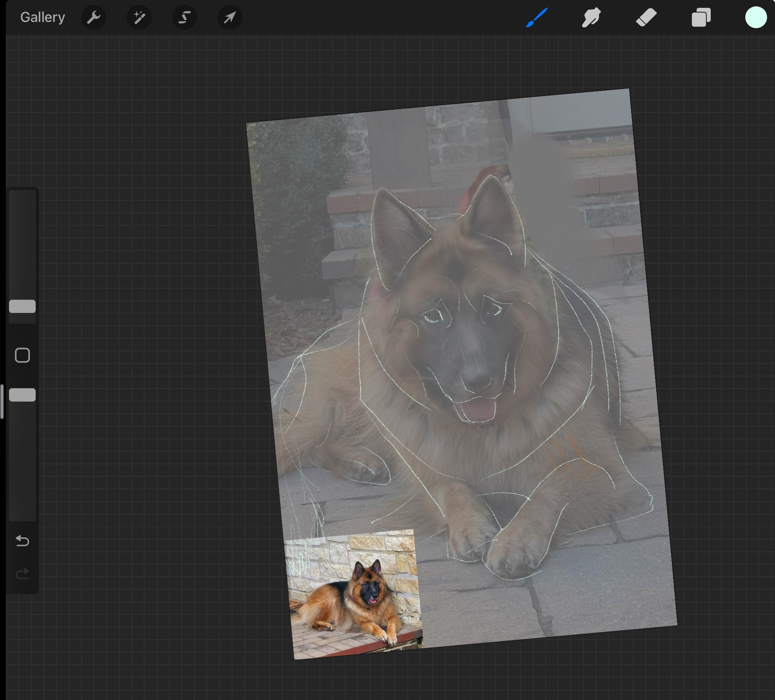The image size is (775, 700).
Task: Activate the Transform arrow tool
Action: pos(230,17)
